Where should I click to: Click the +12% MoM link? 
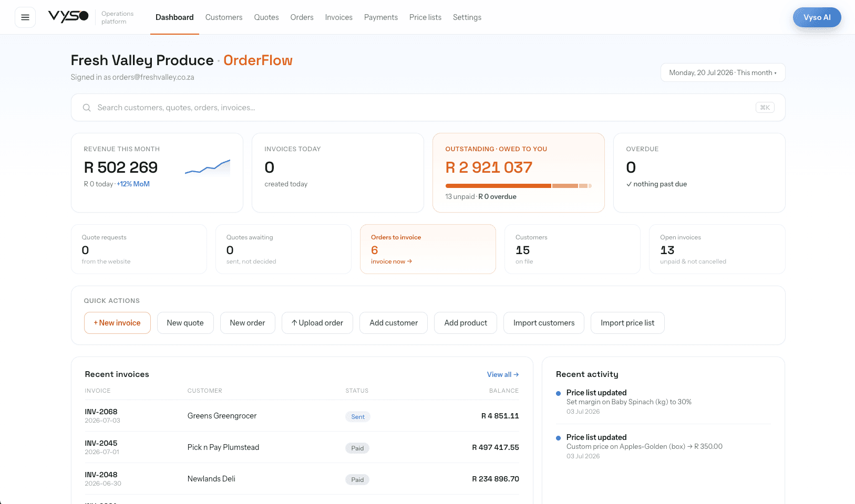pos(133,184)
